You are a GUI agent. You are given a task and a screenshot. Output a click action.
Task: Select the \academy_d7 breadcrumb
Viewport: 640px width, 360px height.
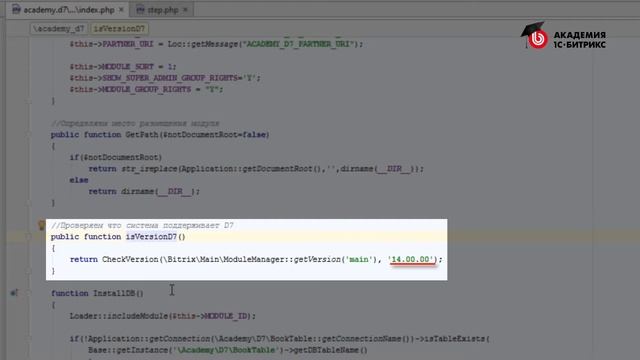pyautogui.click(x=59, y=29)
